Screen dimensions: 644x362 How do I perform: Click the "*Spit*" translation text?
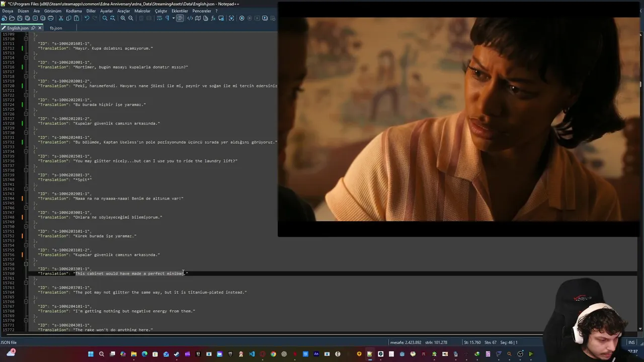point(83,179)
